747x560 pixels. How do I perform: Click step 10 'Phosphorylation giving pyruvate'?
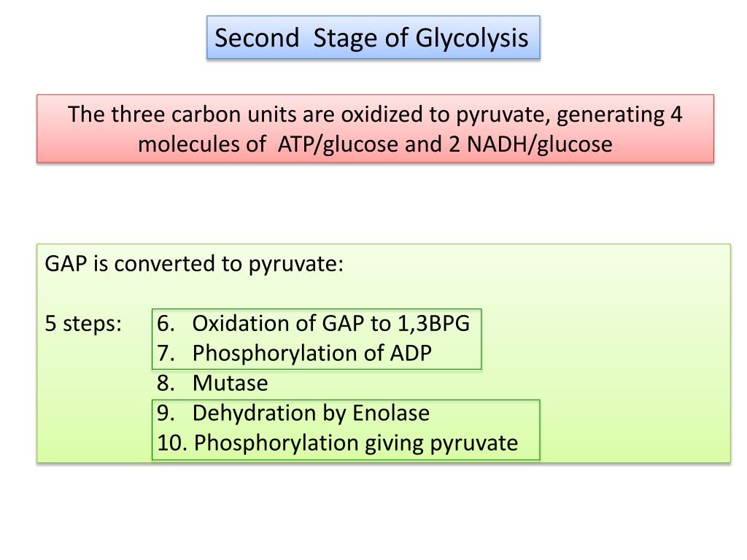point(337,443)
